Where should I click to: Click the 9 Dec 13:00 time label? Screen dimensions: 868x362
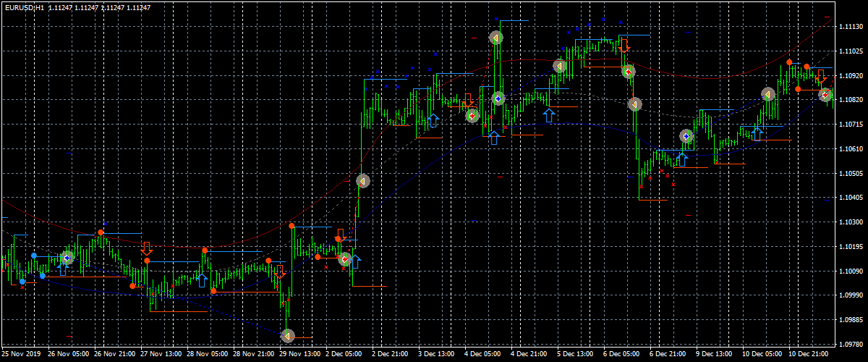(715, 355)
